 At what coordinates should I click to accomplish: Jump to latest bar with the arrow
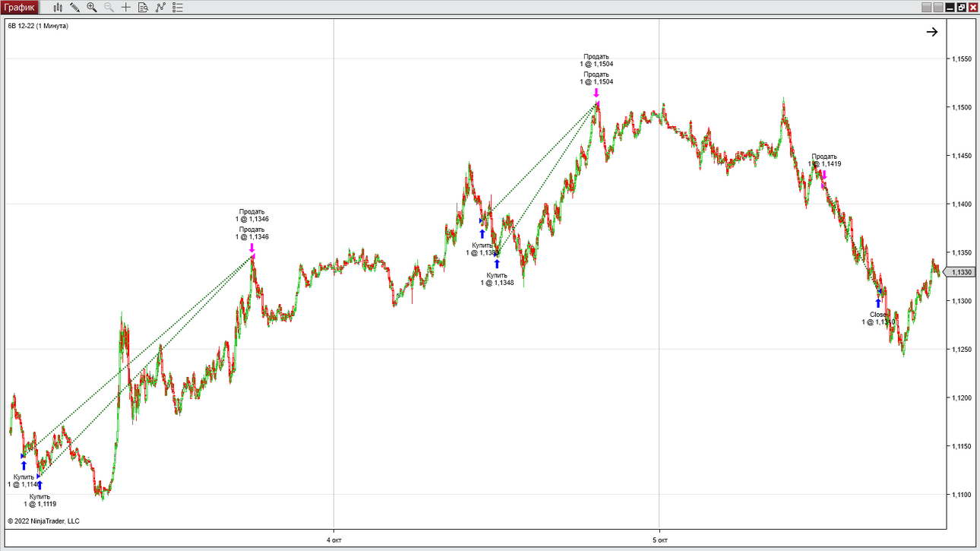(x=932, y=32)
